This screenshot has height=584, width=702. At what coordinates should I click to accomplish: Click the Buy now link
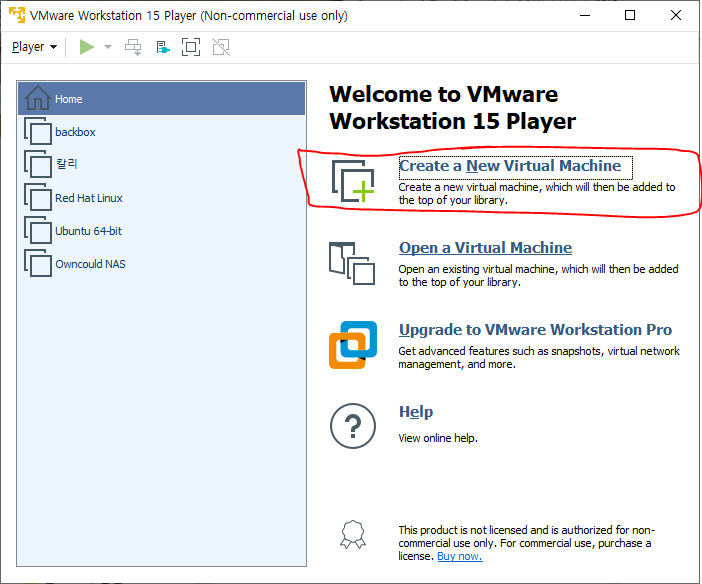(x=460, y=556)
